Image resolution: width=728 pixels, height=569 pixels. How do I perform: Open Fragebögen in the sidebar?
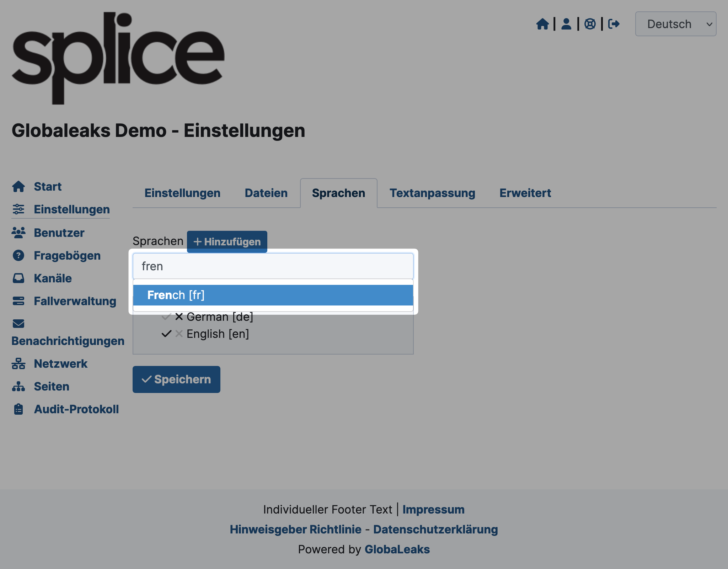tap(67, 255)
